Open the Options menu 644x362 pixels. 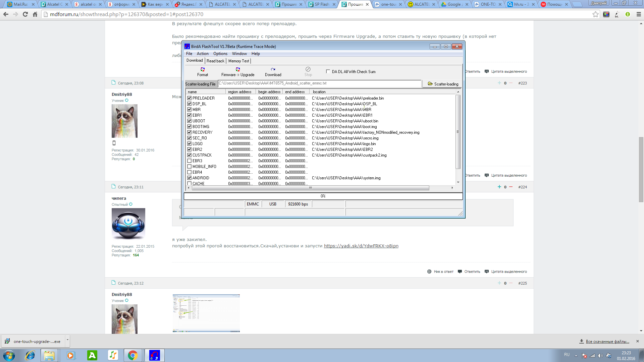pos(220,54)
